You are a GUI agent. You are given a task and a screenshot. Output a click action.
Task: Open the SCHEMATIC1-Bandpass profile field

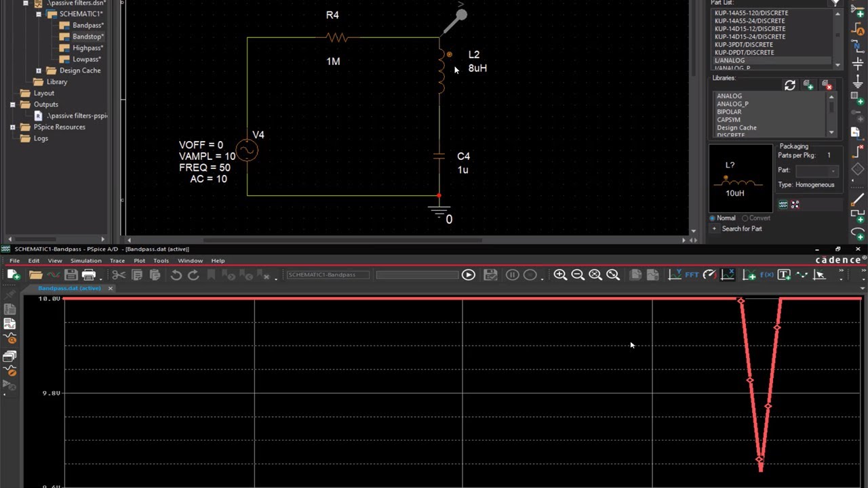[328, 274]
